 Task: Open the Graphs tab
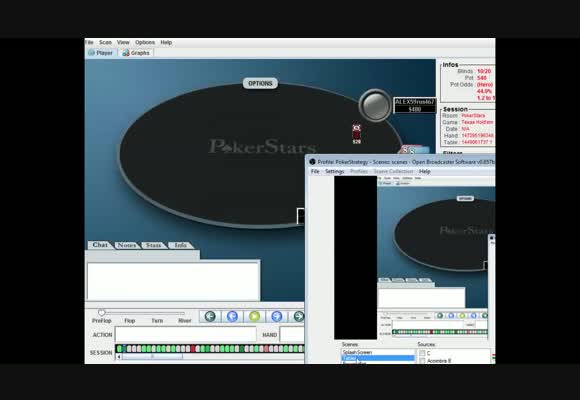tap(136, 53)
